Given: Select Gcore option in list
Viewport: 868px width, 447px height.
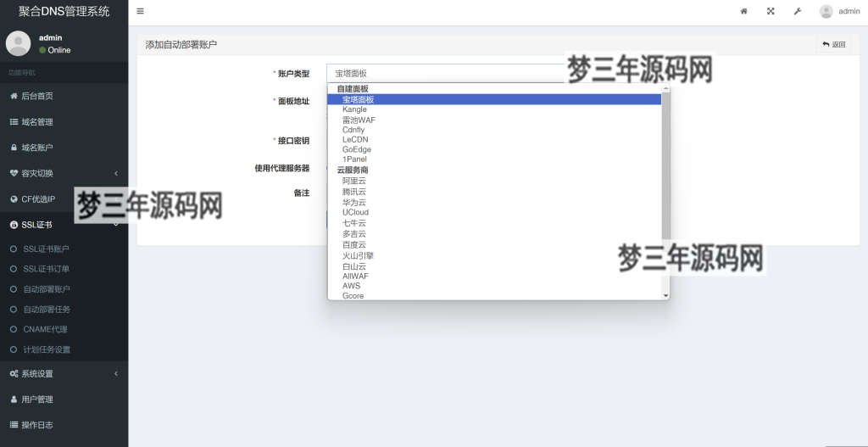Looking at the screenshot, I should click(x=494, y=296).
